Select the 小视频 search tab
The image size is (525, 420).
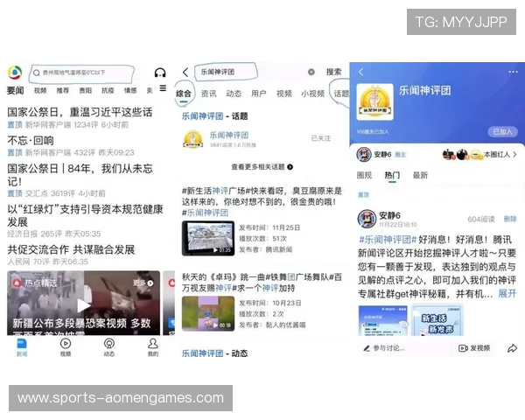coord(312,94)
